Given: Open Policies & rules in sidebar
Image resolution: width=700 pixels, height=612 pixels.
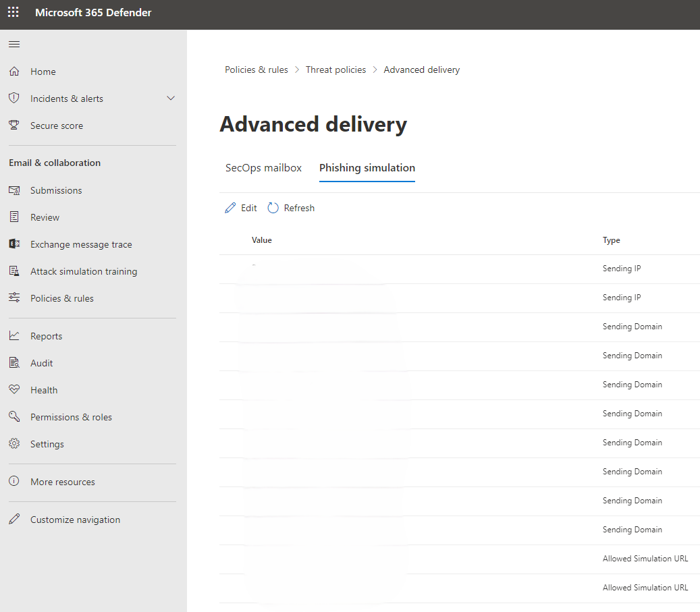Looking at the screenshot, I should tap(62, 298).
